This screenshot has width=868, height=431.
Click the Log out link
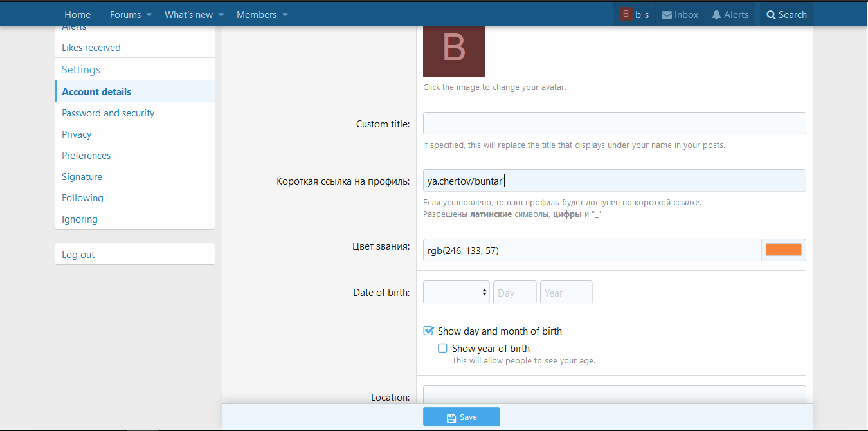pyautogui.click(x=78, y=255)
